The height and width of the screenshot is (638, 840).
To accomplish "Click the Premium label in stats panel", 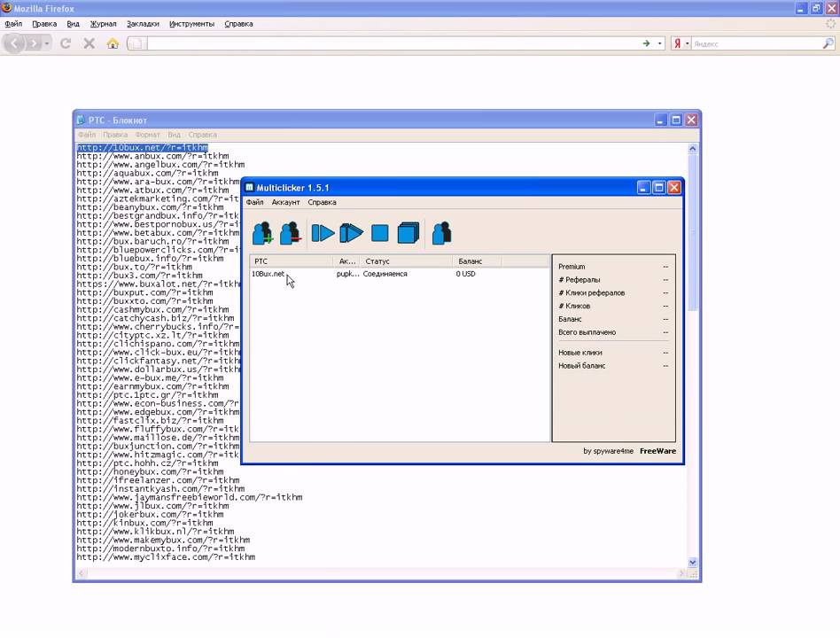I will click(572, 267).
